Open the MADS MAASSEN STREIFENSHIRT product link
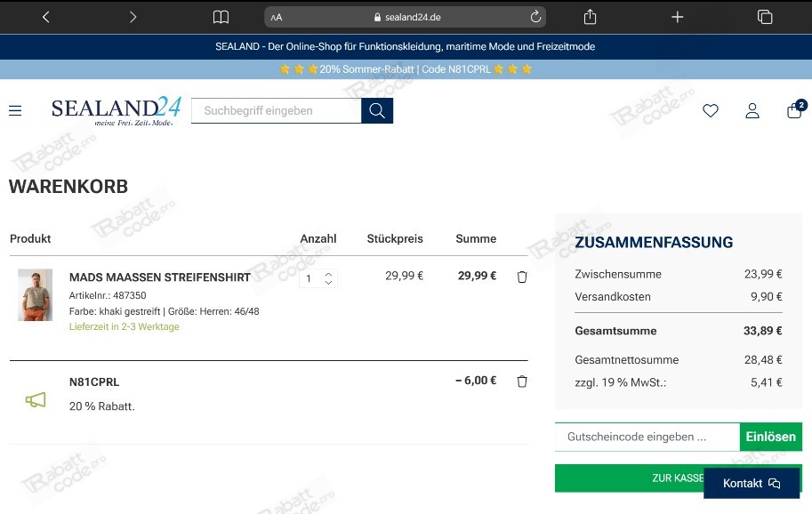Viewport: 812px width, 514px height. (x=159, y=277)
